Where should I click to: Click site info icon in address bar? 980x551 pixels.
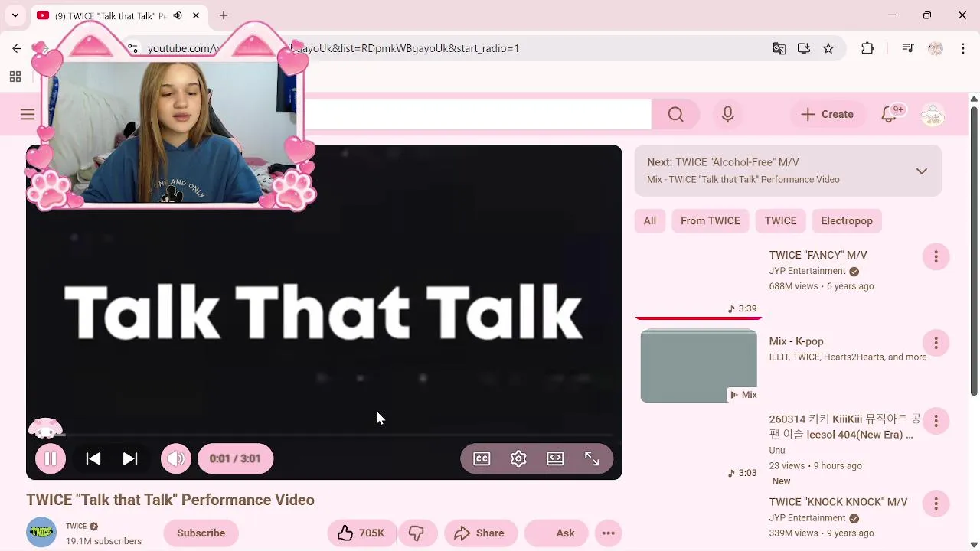click(132, 48)
